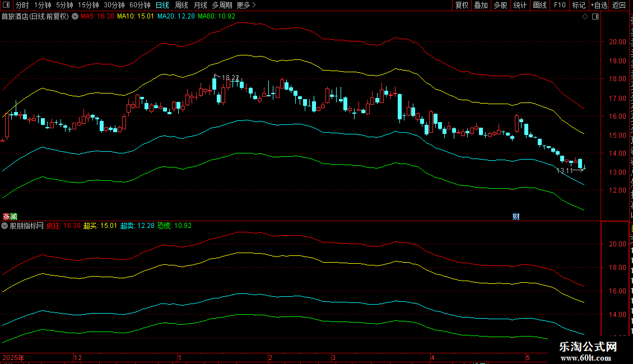This screenshot has height=364, width=633.
Task: Add stock with +自选 button
Action: coord(599,5)
